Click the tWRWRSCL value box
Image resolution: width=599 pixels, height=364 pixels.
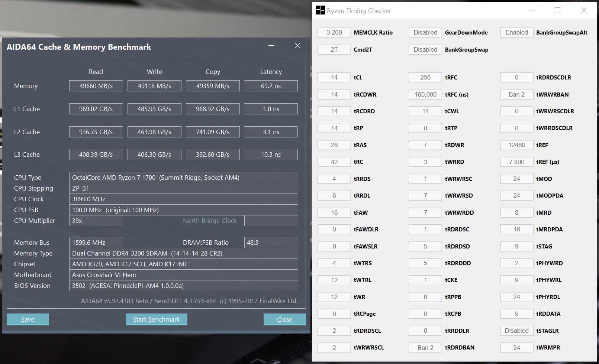point(334,348)
